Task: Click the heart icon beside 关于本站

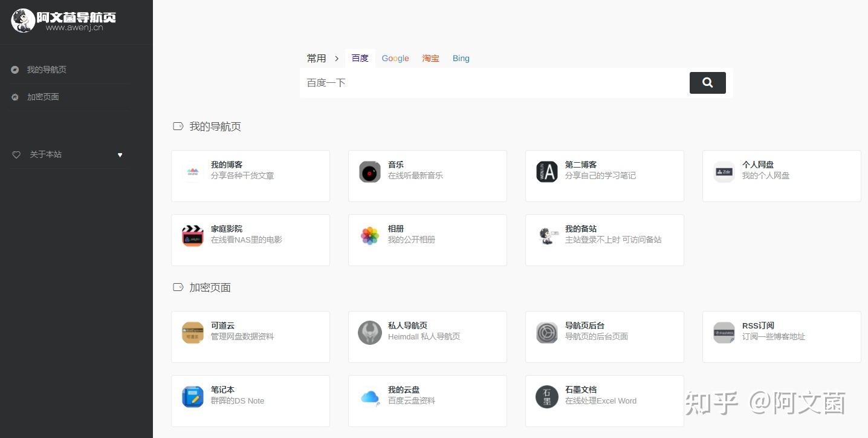Action: (16, 155)
